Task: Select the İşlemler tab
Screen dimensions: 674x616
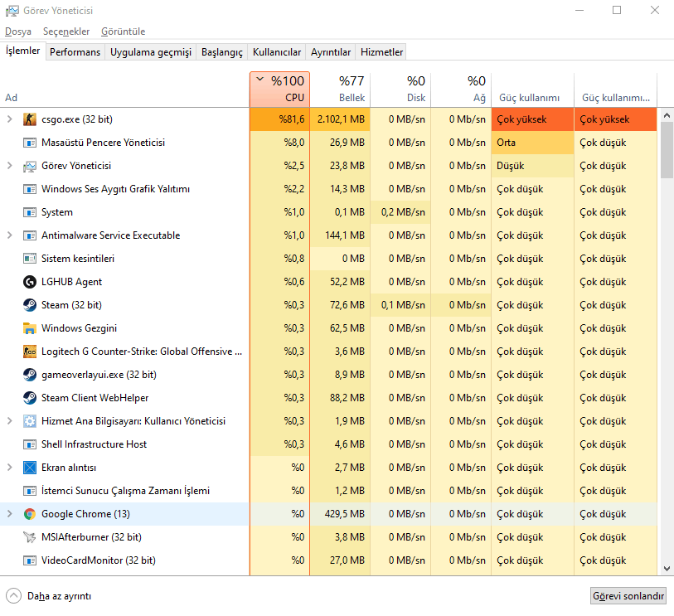Action: pos(22,51)
